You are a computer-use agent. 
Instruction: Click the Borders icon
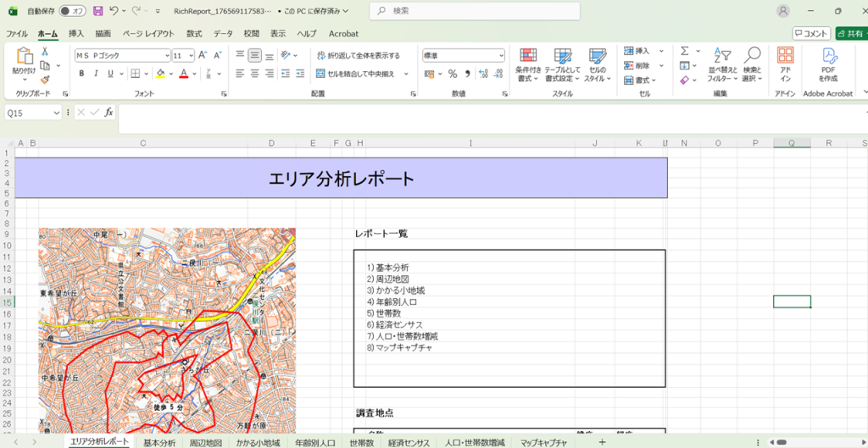tap(135, 74)
